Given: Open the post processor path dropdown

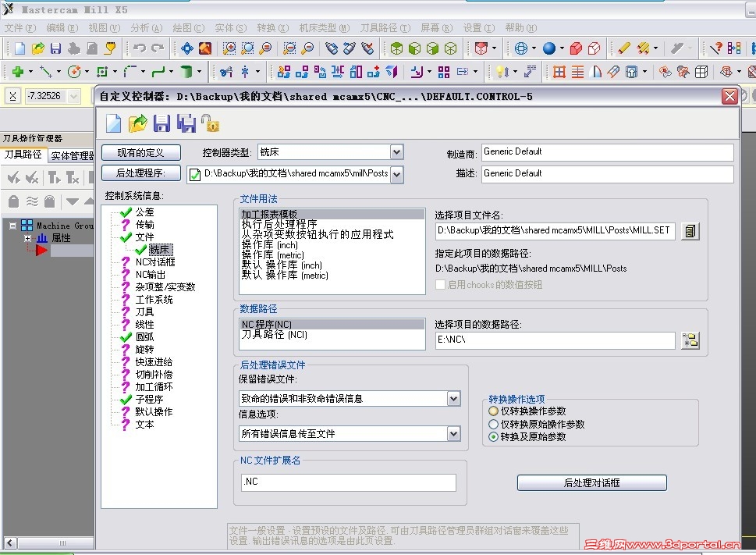Looking at the screenshot, I should pyautogui.click(x=396, y=174).
